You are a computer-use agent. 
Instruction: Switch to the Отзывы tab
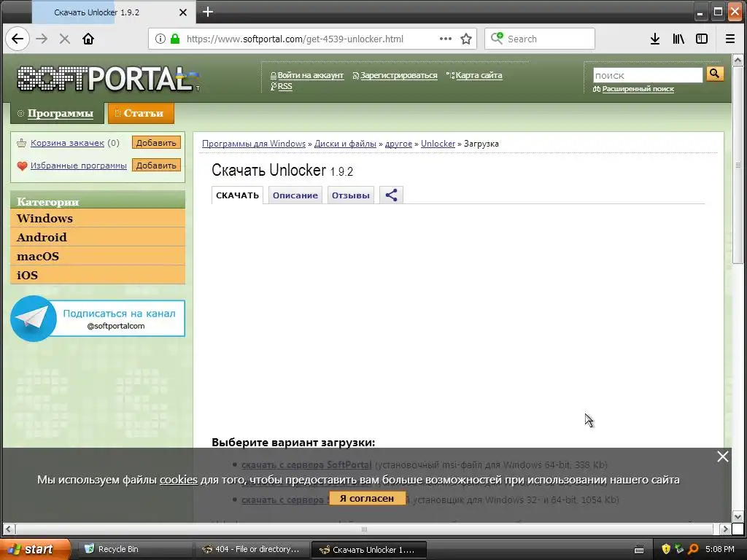click(x=351, y=195)
